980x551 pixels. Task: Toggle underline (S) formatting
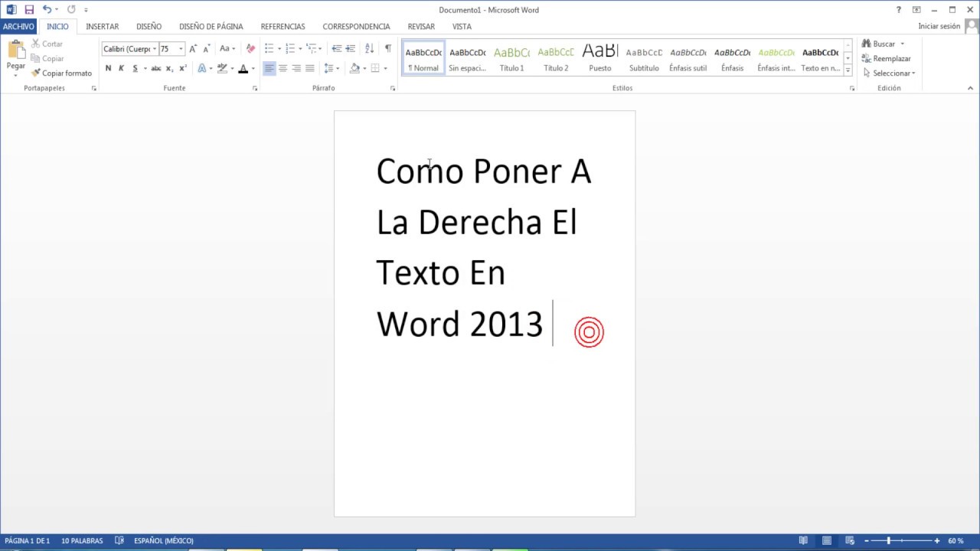pyautogui.click(x=135, y=68)
